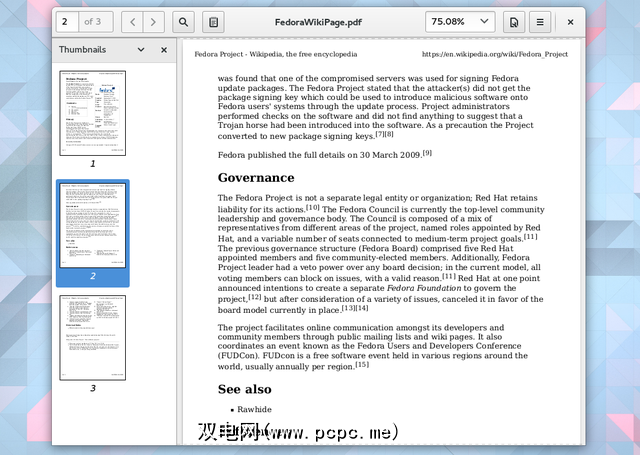This screenshot has height=455, width=640.
Task: Click the page number field showing 2
Action: tap(67, 22)
